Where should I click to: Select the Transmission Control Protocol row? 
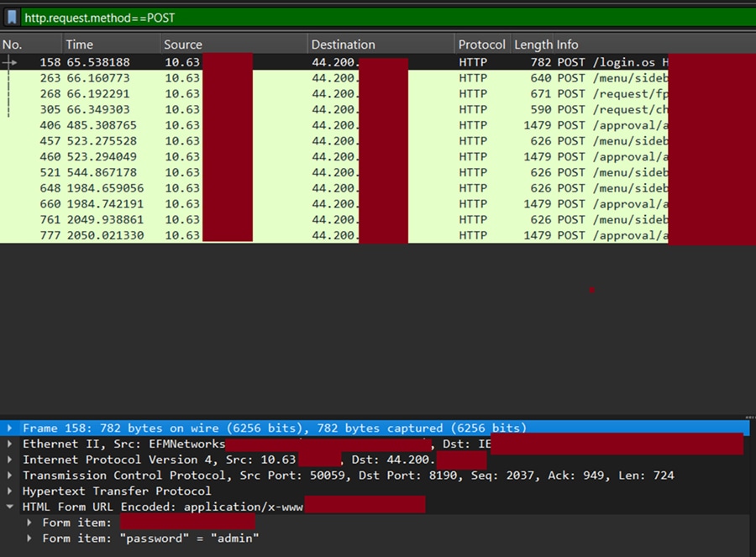pos(375,476)
